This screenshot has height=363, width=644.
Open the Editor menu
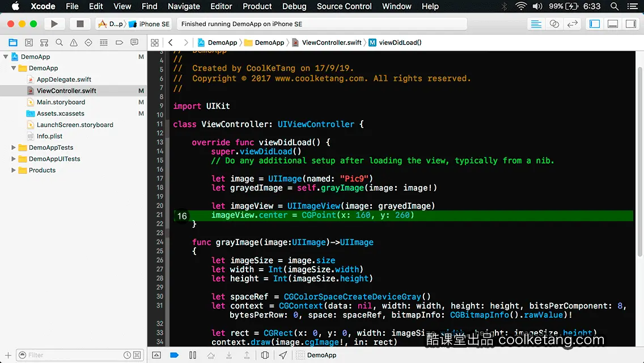click(x=221, y=6)
